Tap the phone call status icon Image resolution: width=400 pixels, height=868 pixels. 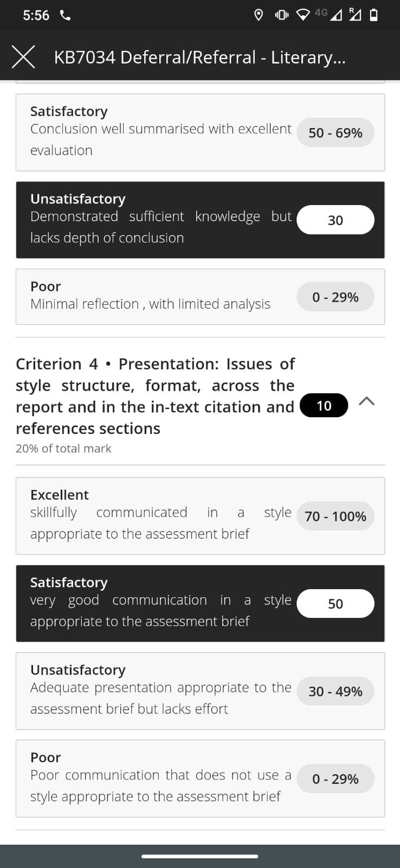click(65, 15)
